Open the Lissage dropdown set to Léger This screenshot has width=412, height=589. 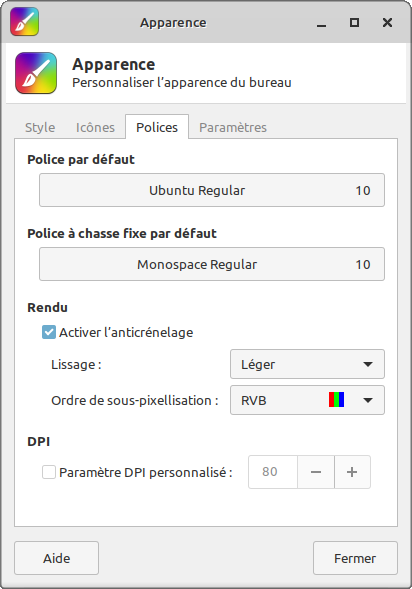(x=307, y=364)
